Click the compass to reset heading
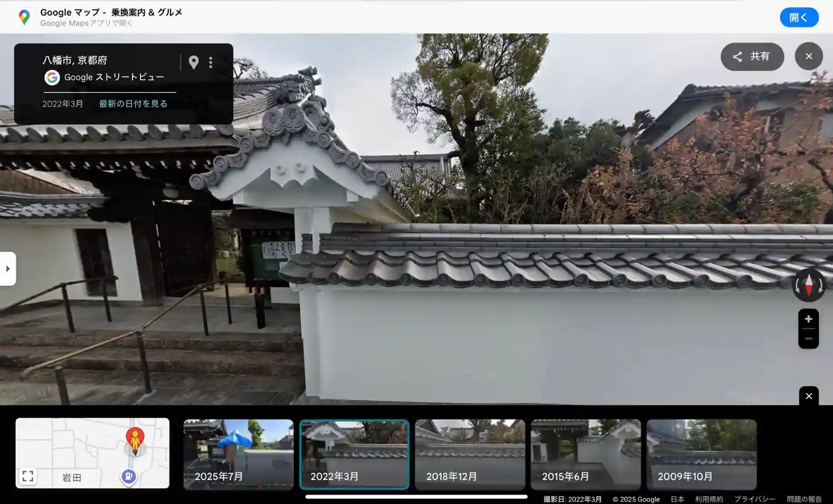The image size is (833, 504). pos(809,285)
